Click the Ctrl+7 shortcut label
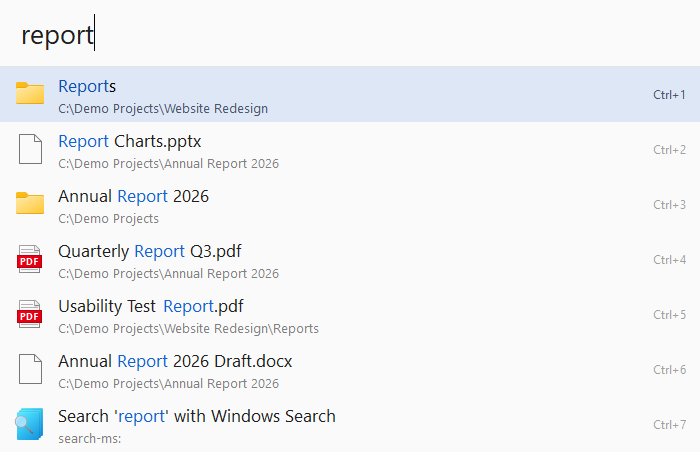The image size is (700, 452). click(x=669, y=424)
